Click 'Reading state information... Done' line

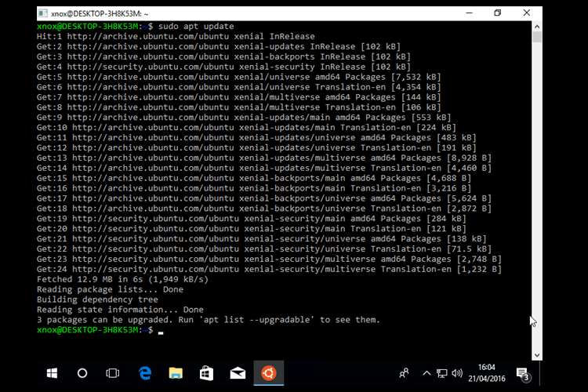(120, 310)
